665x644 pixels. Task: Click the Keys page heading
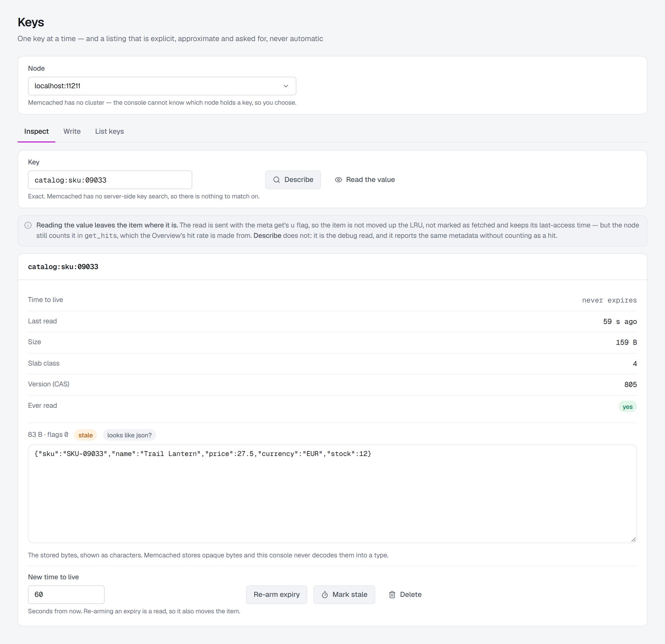point(31,22)
